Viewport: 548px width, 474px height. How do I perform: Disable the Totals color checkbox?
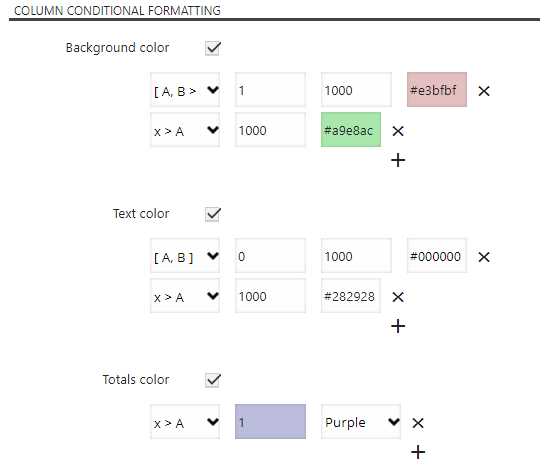pyautogui.click(x=213, y=380)
